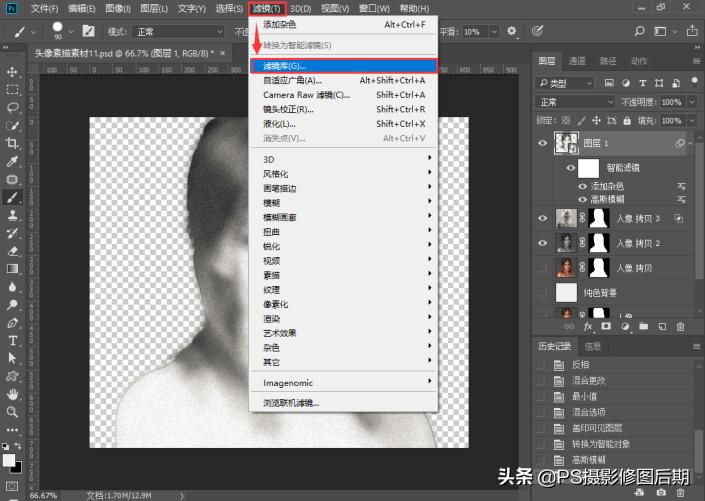Select the Move tool
705x501 pixels.
(x=12, y=72)
